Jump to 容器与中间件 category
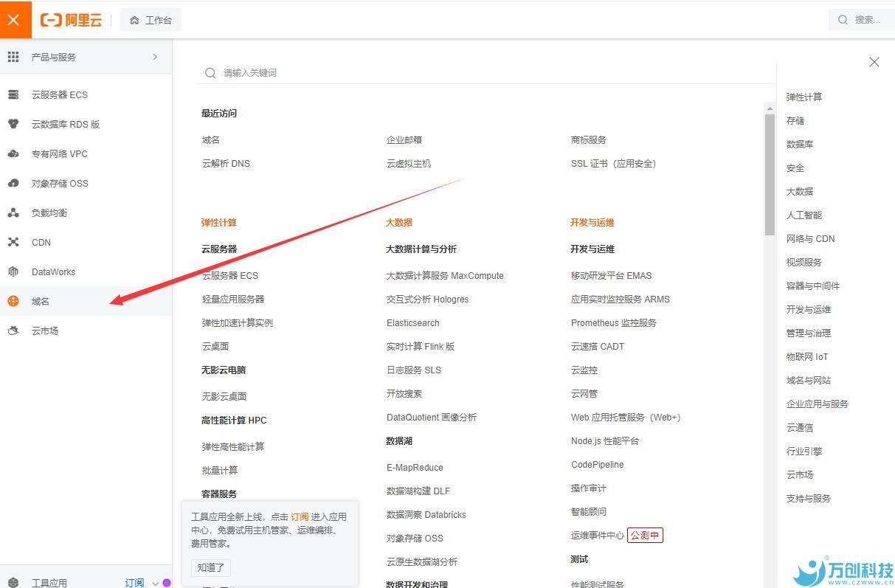The height and width of the screenshot is (588, 895). pyautogui.click(x=813, y=286)
